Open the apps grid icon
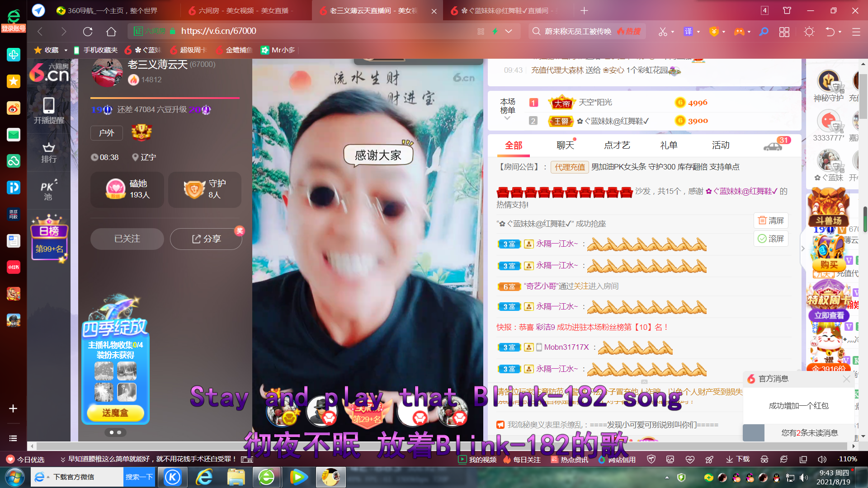868x488 pixels. [x=784, y=32]
